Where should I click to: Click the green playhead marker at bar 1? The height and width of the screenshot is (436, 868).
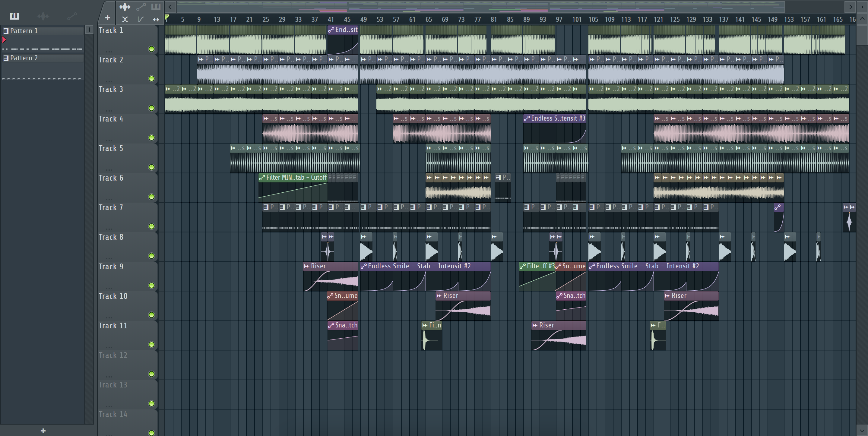pos(167,17)
